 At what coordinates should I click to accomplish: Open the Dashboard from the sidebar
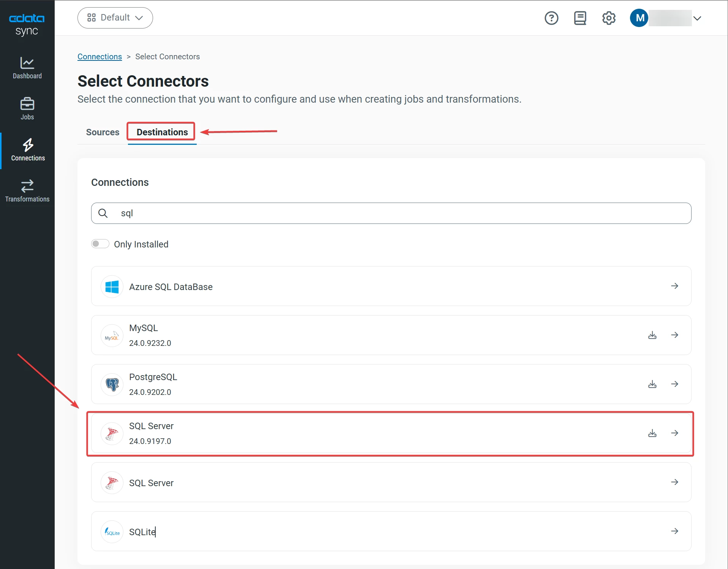click(x=27, y=68)
